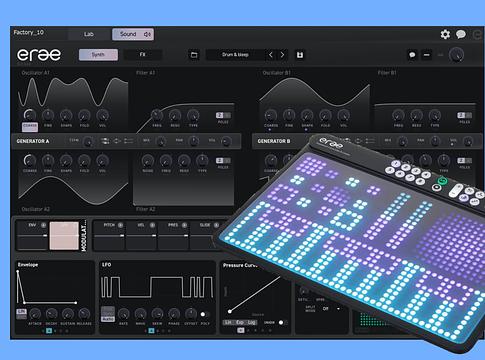
Task: Toggle the PITCH modulation source button
Action: pos(120,225)
